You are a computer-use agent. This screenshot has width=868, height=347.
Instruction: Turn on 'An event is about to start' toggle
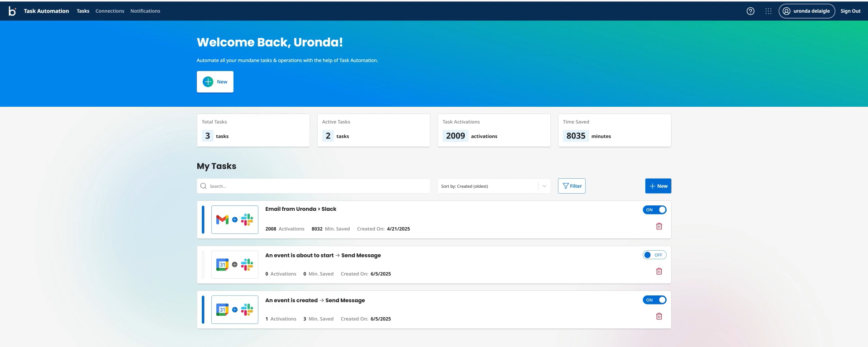[x=654, y=255]
